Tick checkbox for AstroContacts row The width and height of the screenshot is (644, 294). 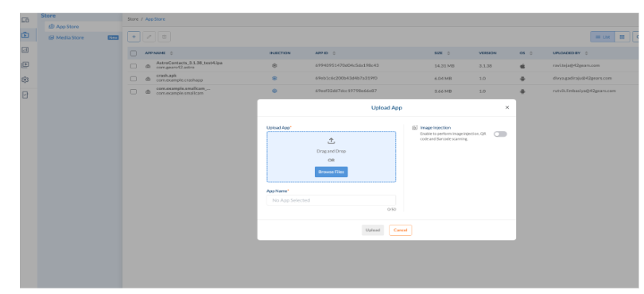click(x=134, y=66)
